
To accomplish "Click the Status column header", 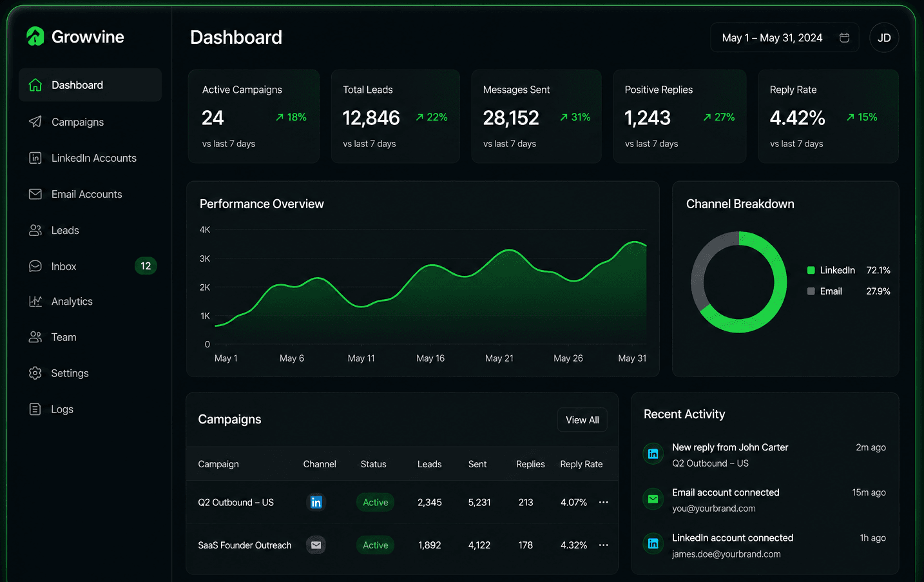I will click(373, 464).
